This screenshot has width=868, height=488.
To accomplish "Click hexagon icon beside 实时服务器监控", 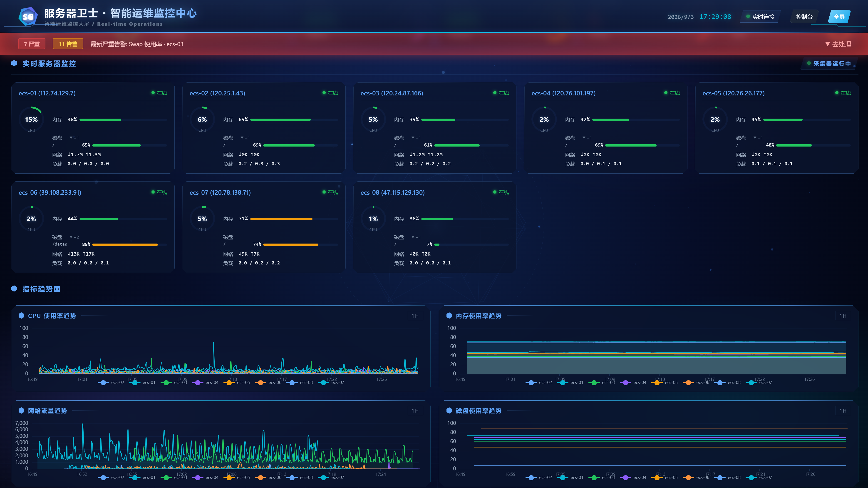I will click(14, 63).
